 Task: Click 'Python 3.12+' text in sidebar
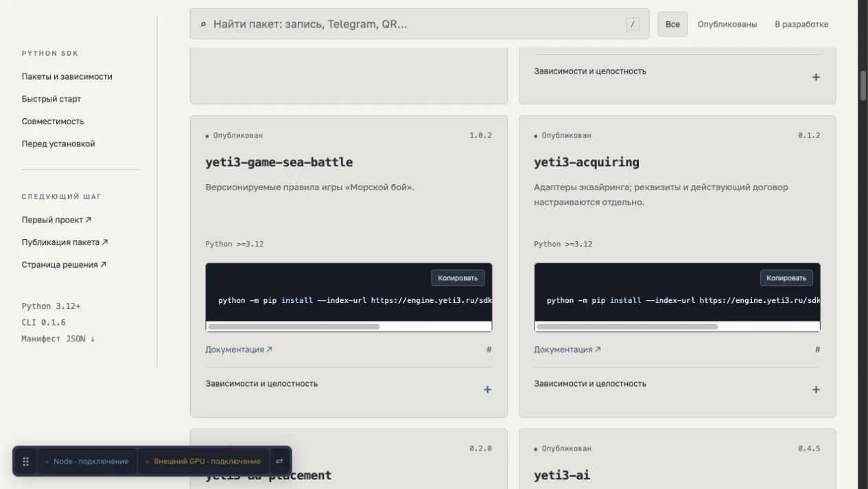[51, 306]
